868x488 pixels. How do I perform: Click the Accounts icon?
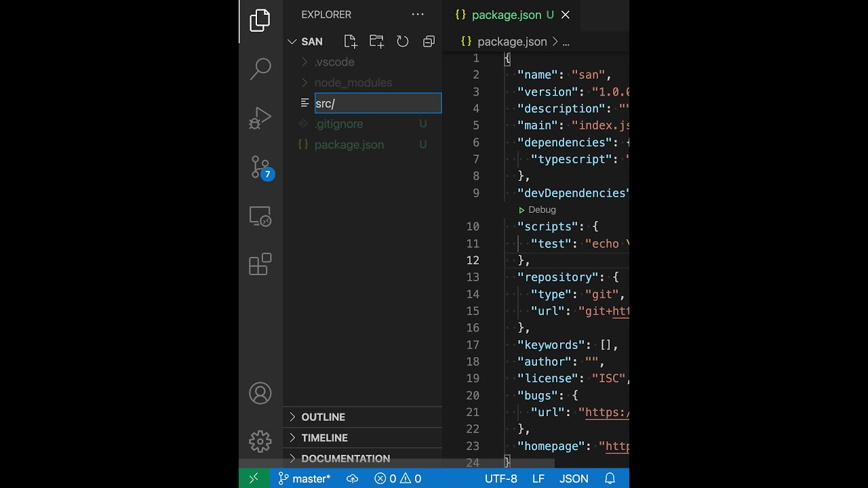(260, 394)
